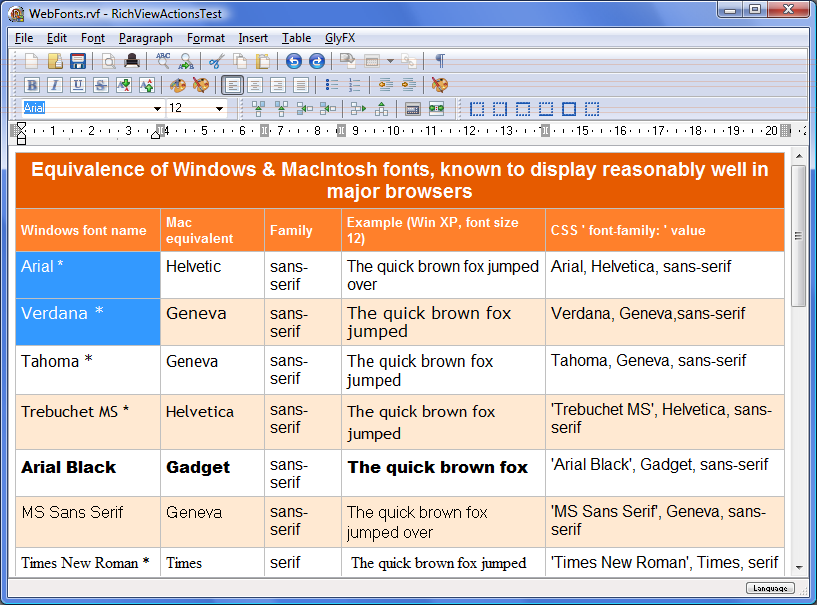Open the Table menu
Screen dimensions: 817x605
click(296, 38)
